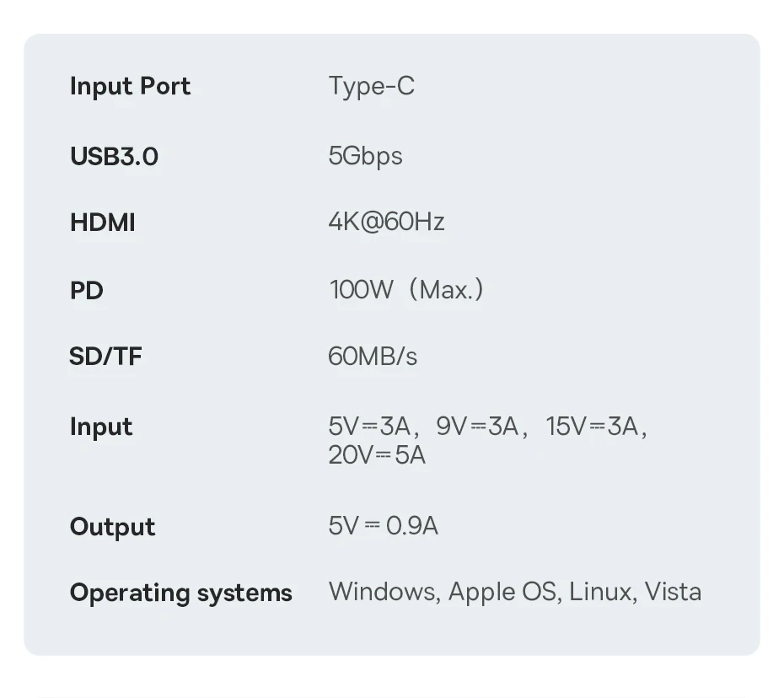This screenshot has height=698, width=784.
Task: Select the 4K@60Hz resolution value
Action: [386, 222]
